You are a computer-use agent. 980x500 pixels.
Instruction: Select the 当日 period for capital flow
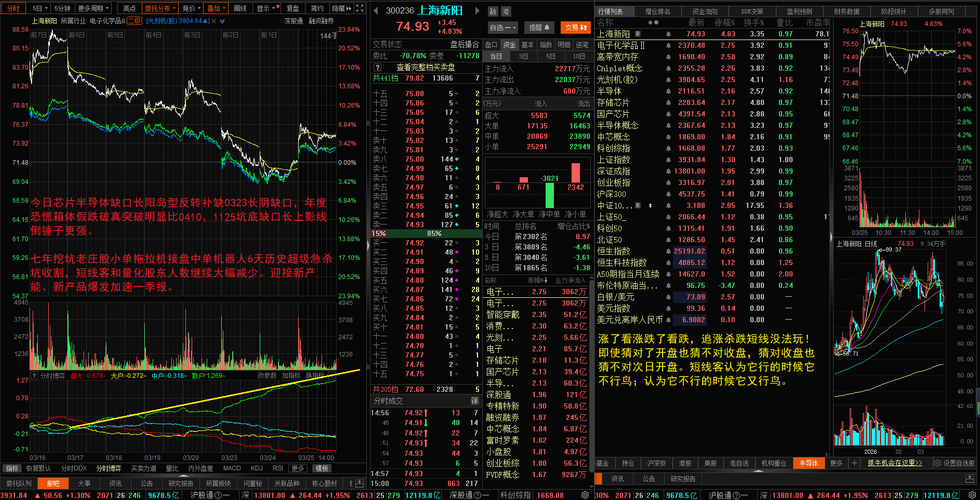496,56
